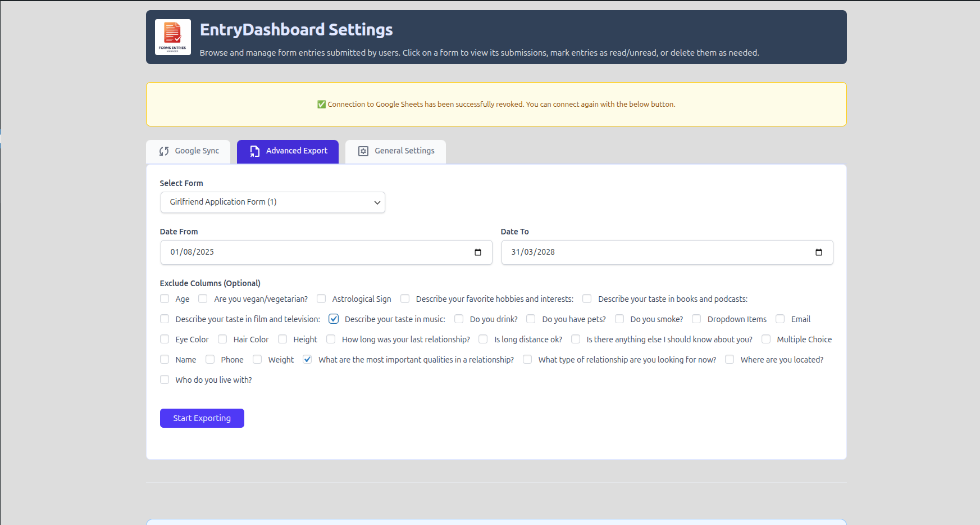Open the Select Form dropdown
Screen dimensions: 980x525
click(272, 202)
